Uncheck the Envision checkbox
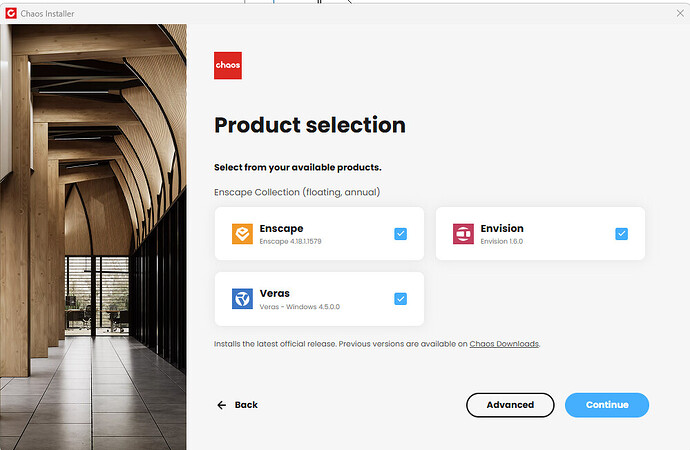The height and width of the screenshot is (450, 690). (x=621, y=234)
